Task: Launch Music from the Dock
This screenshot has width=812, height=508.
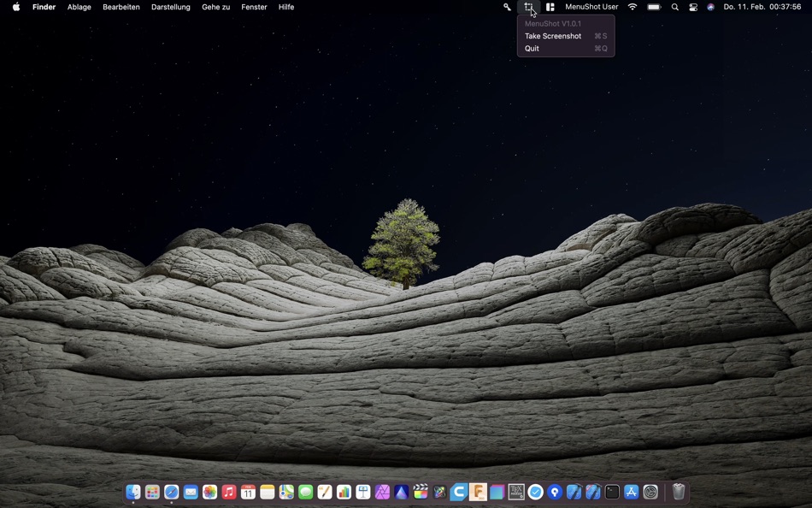Action: point(229,492)
